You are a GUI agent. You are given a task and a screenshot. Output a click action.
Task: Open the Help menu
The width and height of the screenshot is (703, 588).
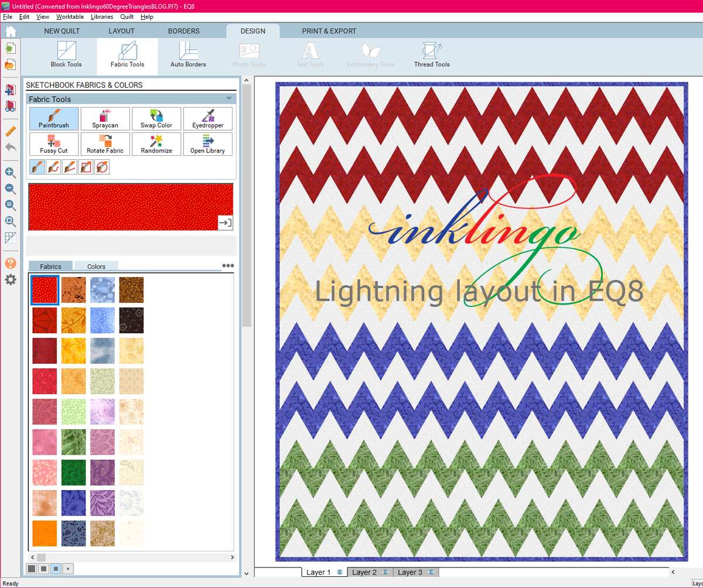[146, 17]
